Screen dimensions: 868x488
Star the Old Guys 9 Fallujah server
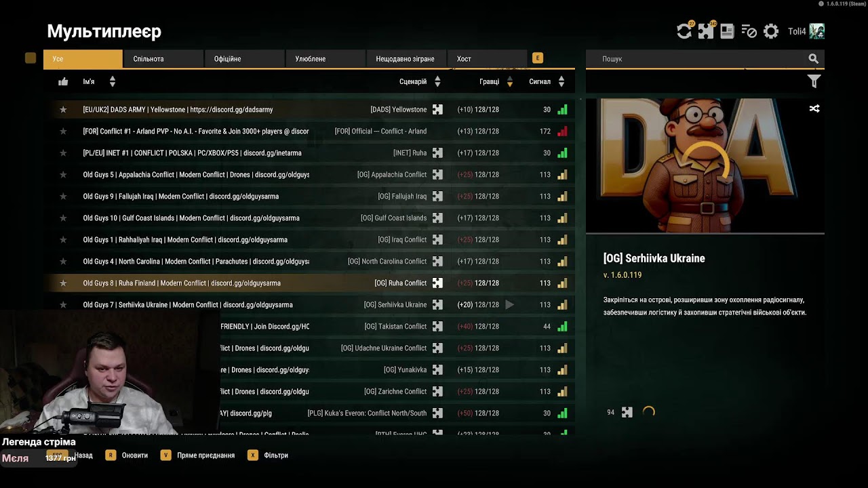tap(63, 197)
